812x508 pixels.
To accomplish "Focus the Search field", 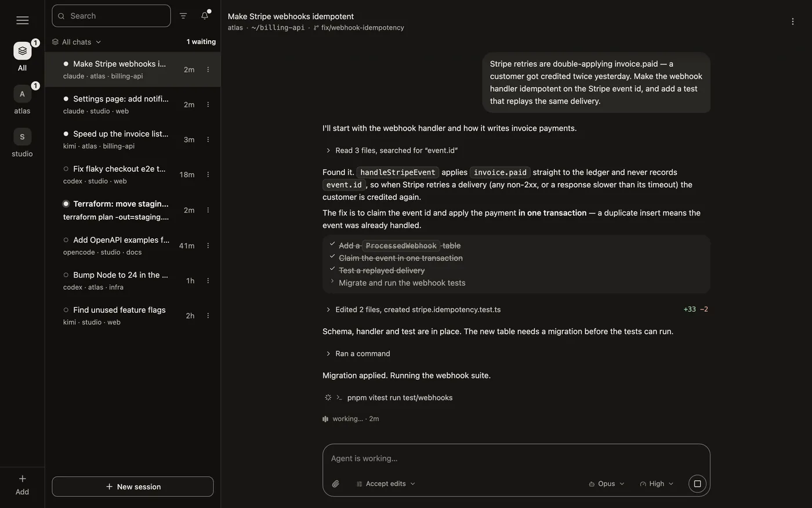I will pyautogui.click(x=111, y=16).
